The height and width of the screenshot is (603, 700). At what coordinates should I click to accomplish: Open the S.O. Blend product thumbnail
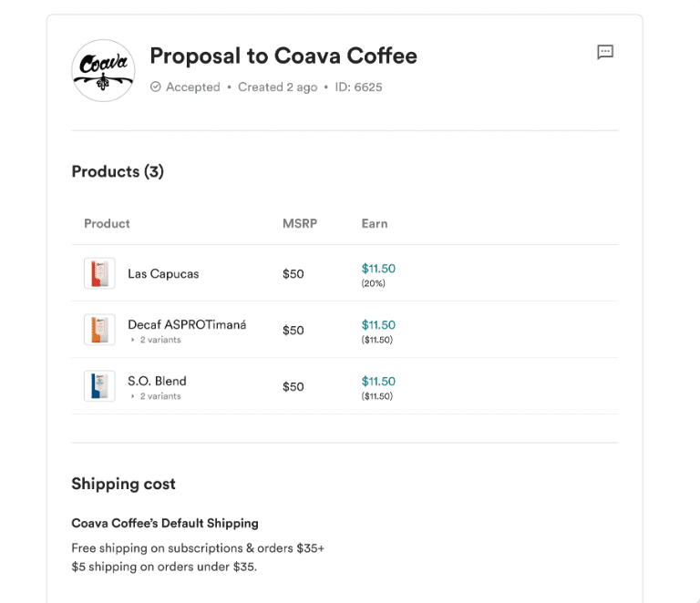coord(99,386)
